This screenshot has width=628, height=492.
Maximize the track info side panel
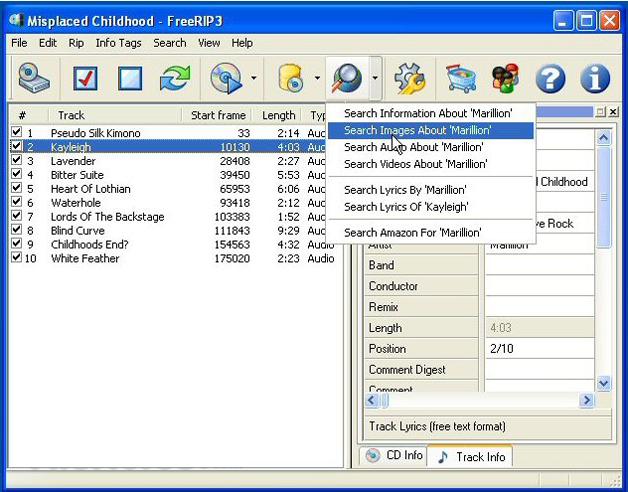600,112
